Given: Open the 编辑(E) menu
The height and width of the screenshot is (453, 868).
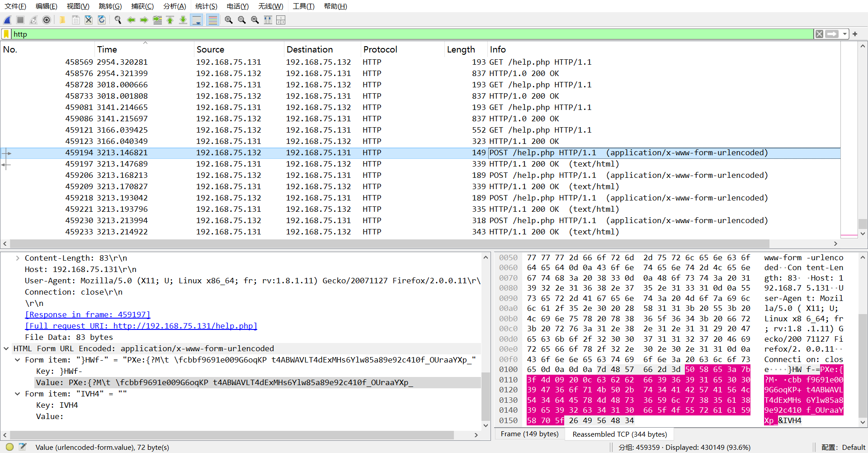Looking at the screenshot, I should click(47, 6).
